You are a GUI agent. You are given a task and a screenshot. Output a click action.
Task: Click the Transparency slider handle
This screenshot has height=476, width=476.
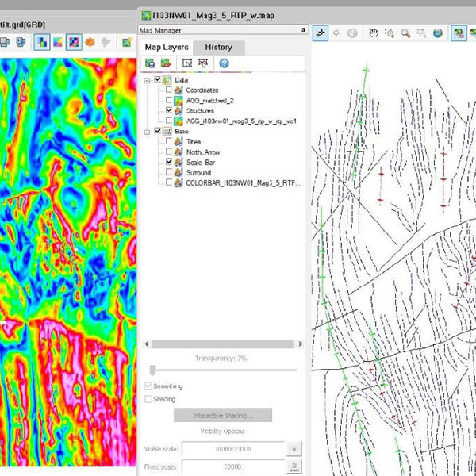point(152,370)
